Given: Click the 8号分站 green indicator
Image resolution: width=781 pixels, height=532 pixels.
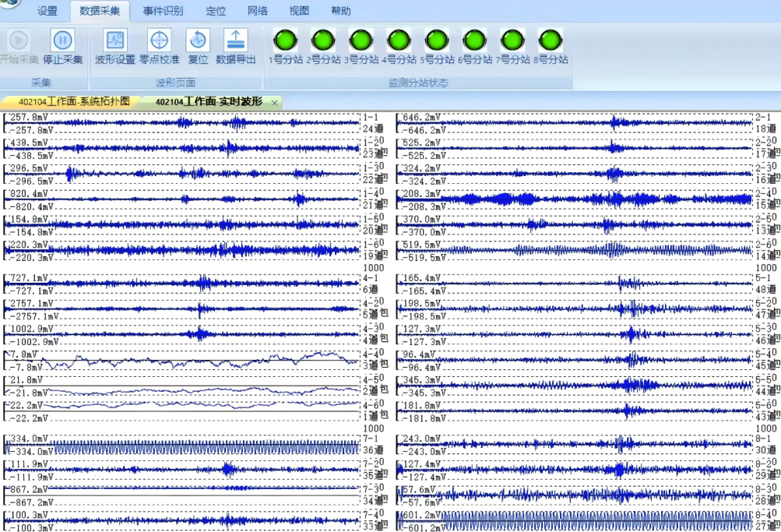Looking at the screenshot, I should point(551,41).
